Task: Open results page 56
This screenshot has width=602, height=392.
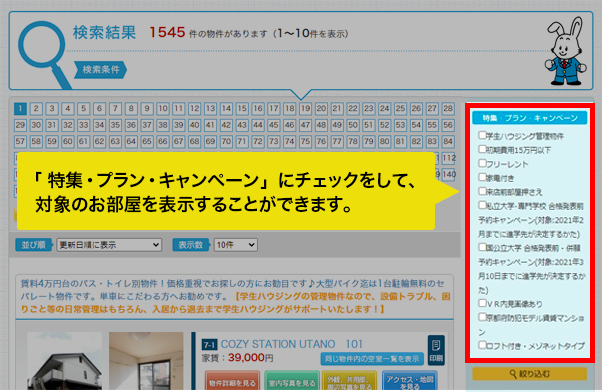Action: (448, 125)
